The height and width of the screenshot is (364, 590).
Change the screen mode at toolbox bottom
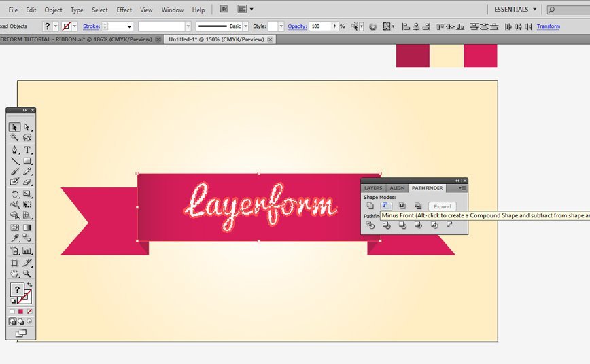coord(20,333)
